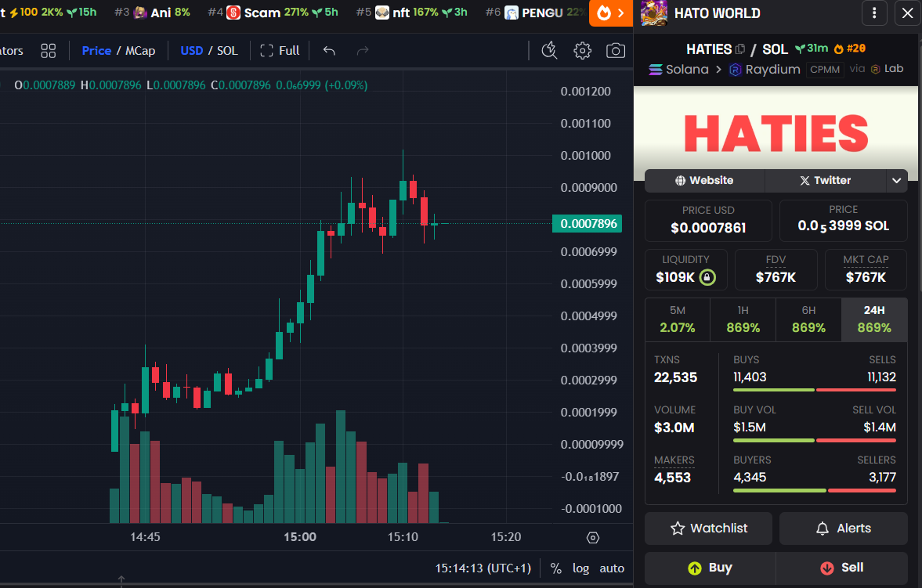Screen dimensions: 922x588
Task: Click the orange trending fire button
Action: tap(611, 13)
